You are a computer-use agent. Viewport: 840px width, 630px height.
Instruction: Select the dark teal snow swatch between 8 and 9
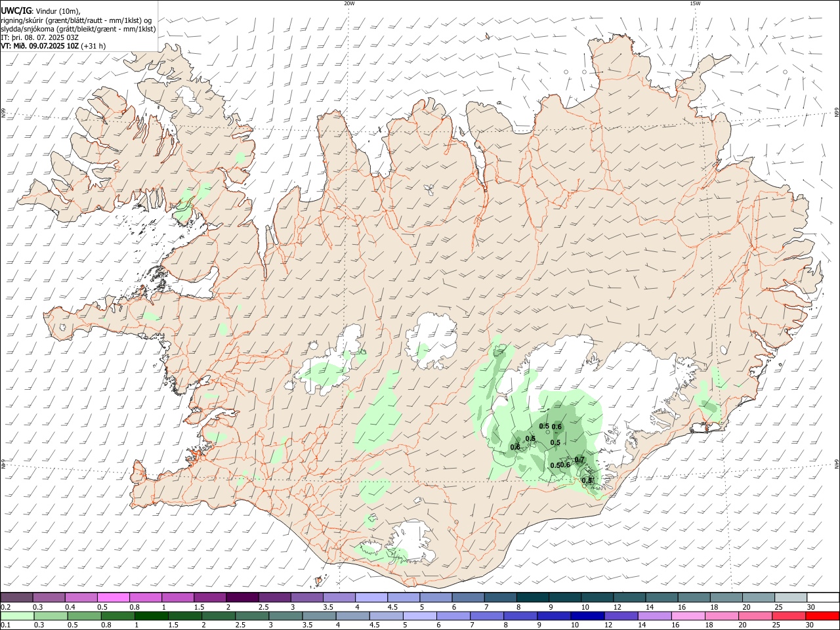[532, 598]
